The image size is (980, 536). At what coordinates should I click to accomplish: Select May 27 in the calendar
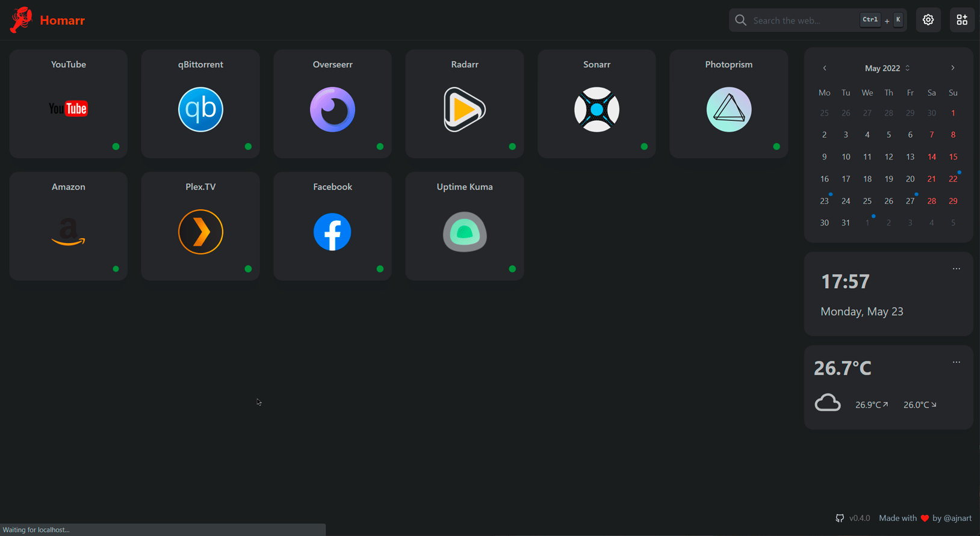(910, 201)
